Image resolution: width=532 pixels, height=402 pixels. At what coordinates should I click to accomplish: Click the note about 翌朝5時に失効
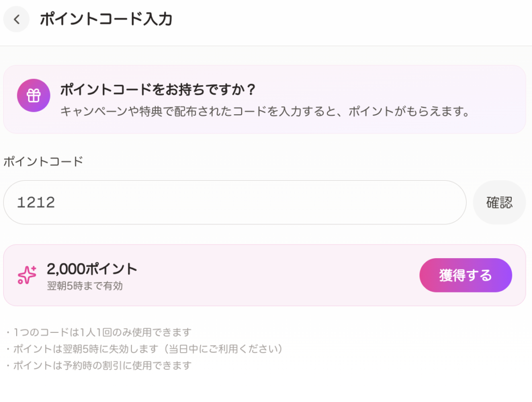[144, 349]
